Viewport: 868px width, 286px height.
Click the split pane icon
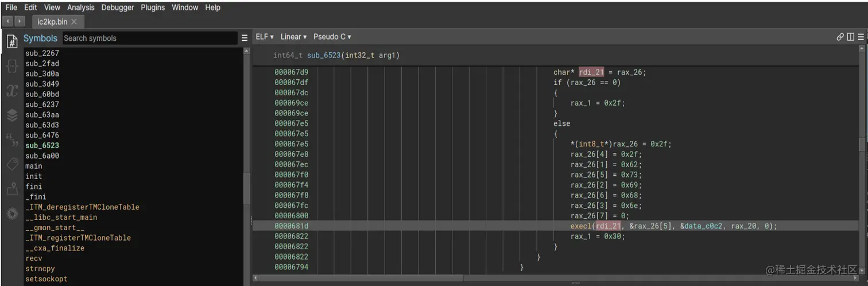(850, 37)
